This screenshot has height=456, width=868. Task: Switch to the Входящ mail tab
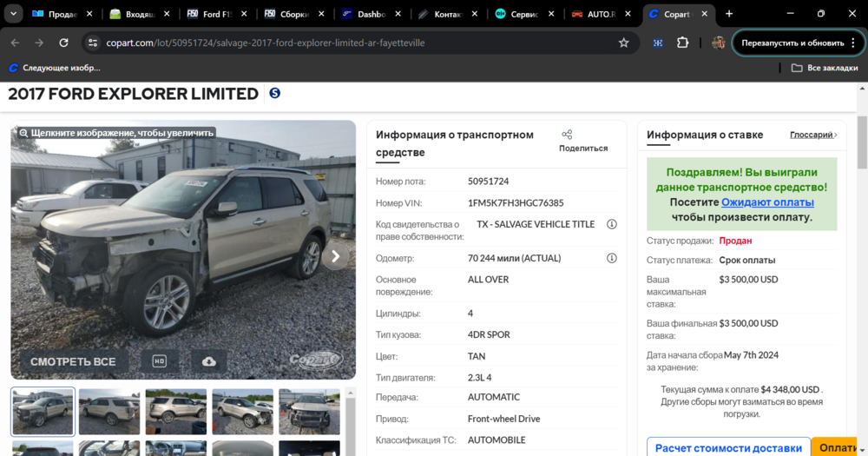[x=132, y=15]
